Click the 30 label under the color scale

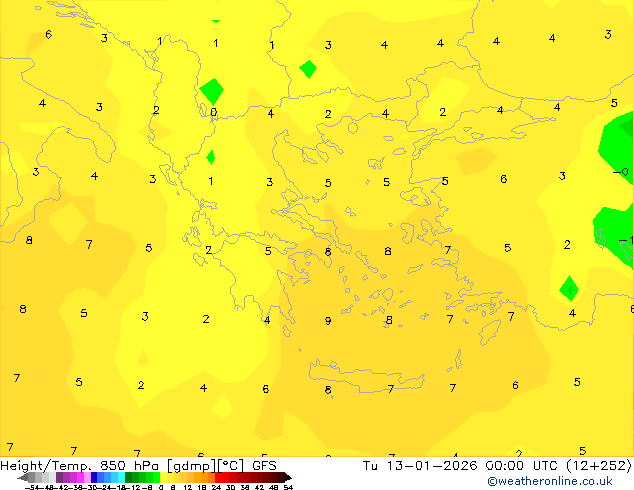(230, 488)
